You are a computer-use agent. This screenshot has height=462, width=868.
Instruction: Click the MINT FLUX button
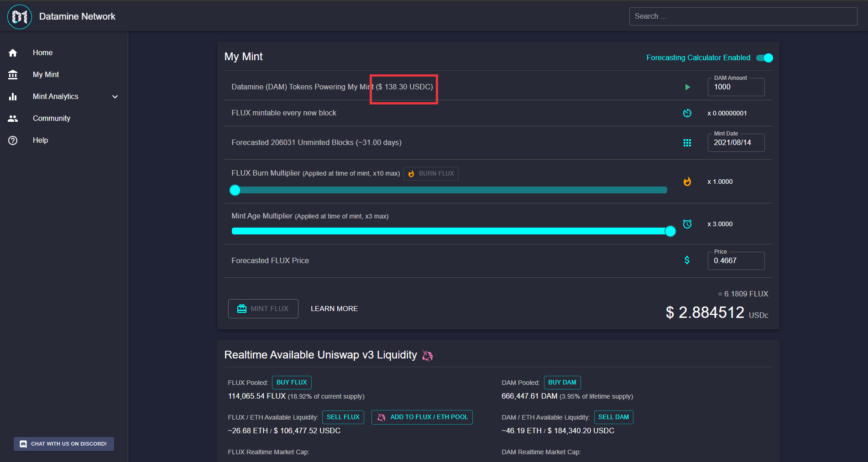pos(263,309)
